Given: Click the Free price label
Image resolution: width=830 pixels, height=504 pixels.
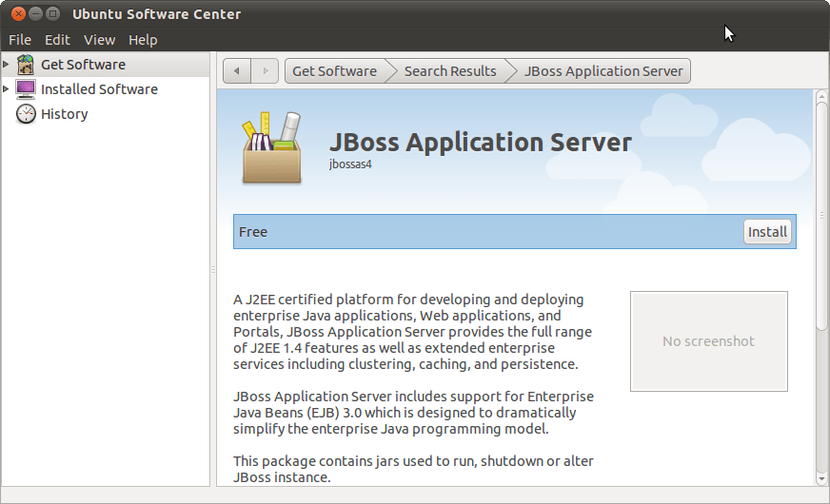Looking at the screenshot, I should 253,232.
